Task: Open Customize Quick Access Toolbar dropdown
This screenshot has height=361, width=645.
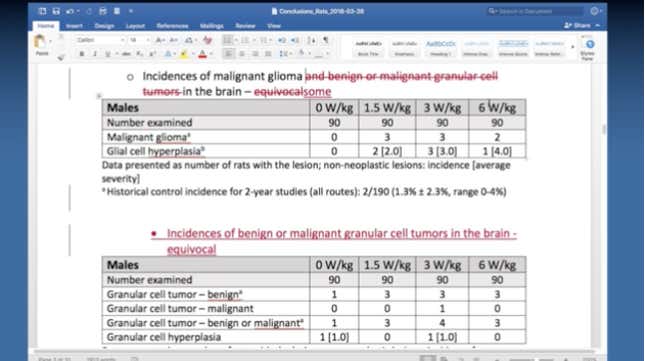Action: click(131, 11)
